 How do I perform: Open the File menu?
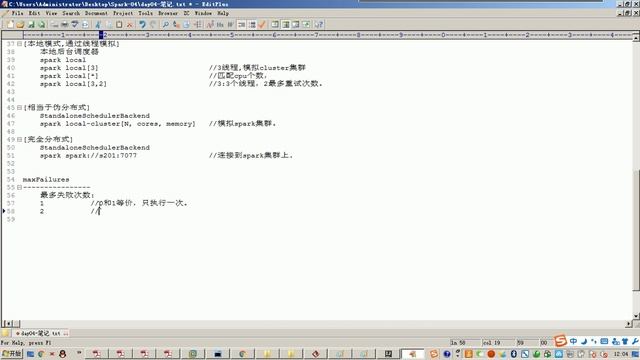[18, 13]
